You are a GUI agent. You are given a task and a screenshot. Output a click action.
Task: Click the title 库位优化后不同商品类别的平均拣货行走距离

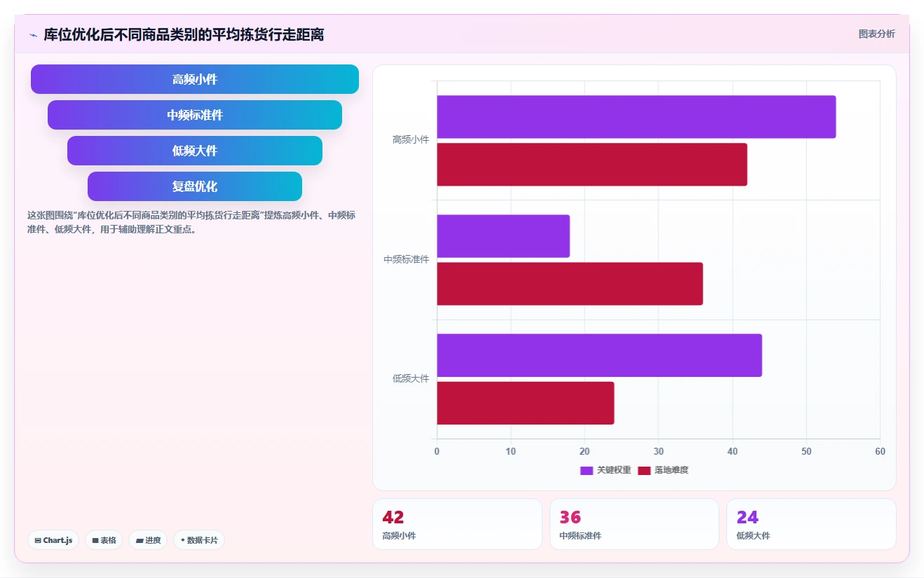[184, 34]
